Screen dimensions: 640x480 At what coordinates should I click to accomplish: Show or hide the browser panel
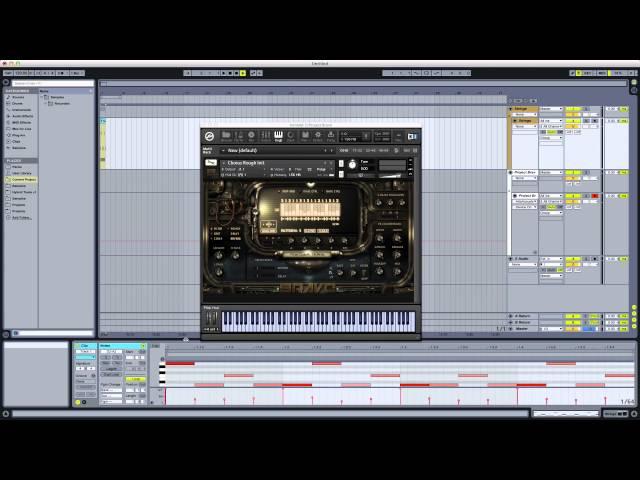coord(6,82)
